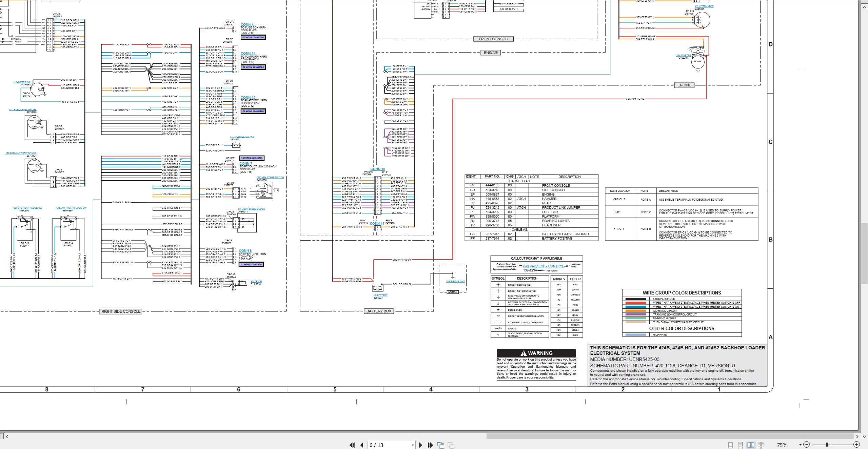The image size is (868, 449).
Task: Click the vertical scrollbar thumb
Action: point(864,253)
